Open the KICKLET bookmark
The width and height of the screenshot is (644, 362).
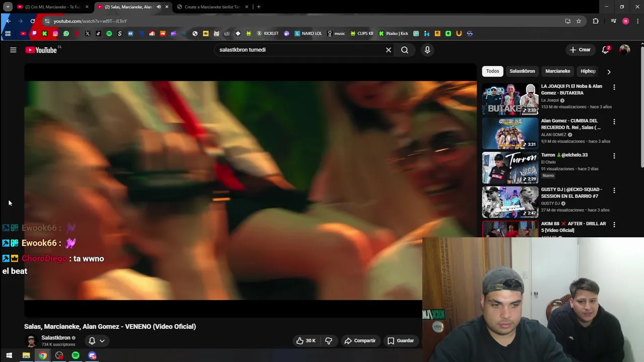[x=268, y=34]
